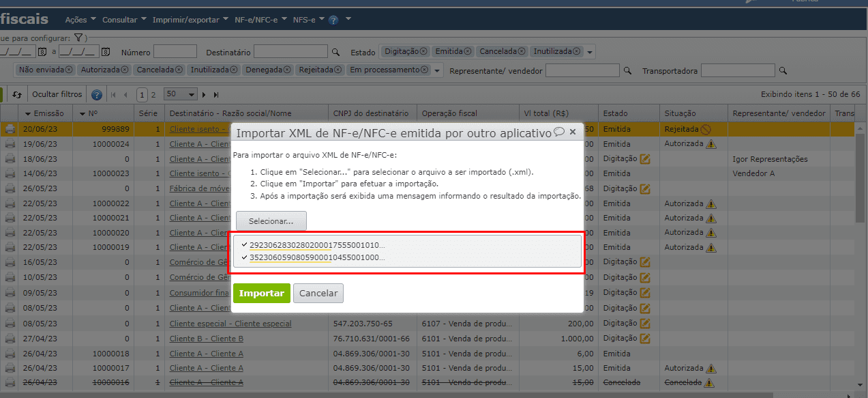Screen dimensions: 868x398
Task: Open the Cliente B - Cliente B link
Action: pyautogui.click(x=207, y=339)
